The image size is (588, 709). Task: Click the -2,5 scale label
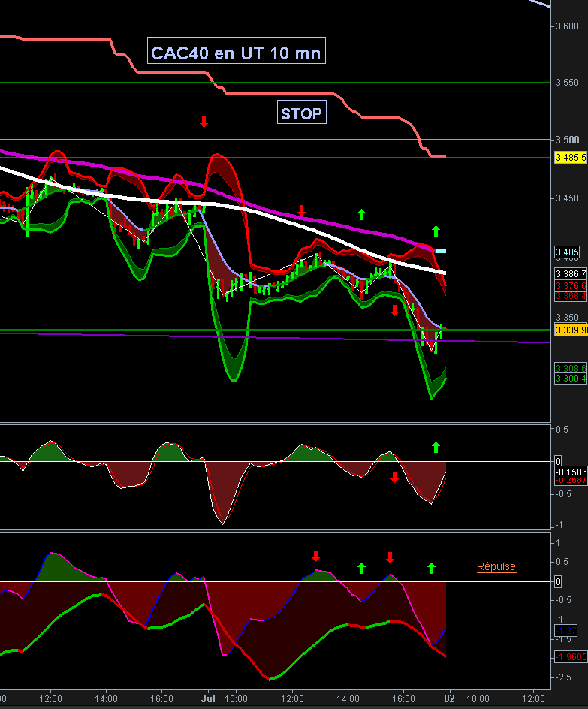click(x=563, y=677)
